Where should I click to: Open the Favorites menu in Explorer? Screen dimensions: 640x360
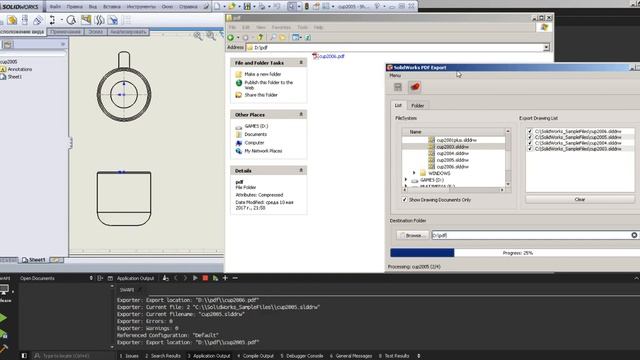coord(281,27)
